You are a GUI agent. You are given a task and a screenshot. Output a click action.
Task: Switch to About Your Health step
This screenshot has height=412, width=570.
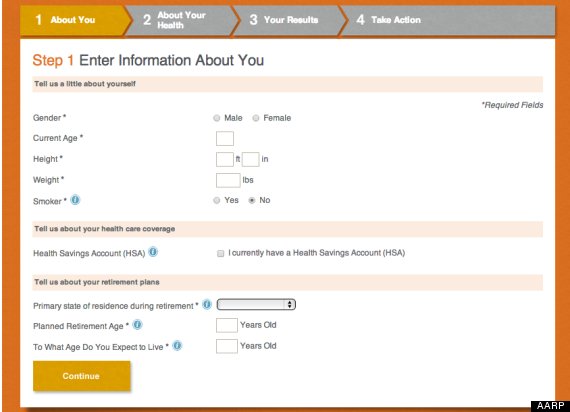[x=181, y=20]
